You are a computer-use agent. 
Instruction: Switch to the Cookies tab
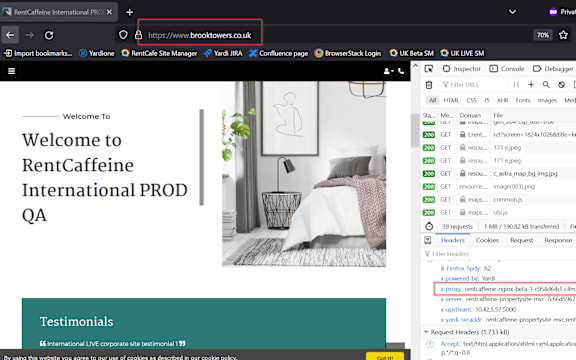pyautogui.click(x=487, y=240)
